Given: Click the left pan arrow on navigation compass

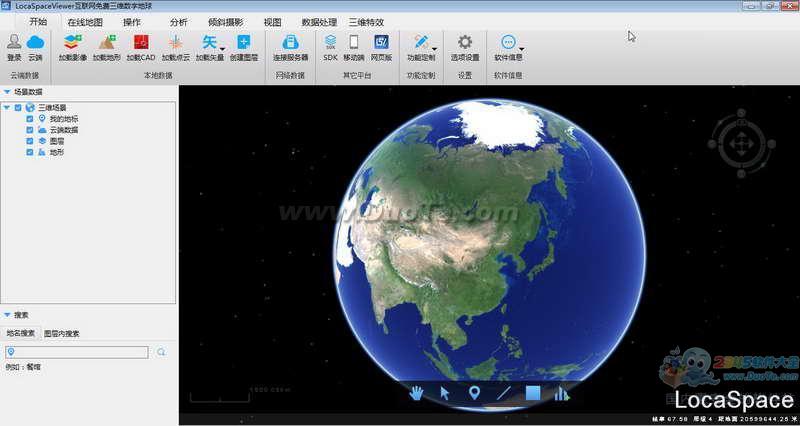Looking at the screenshot, I should click(x=733, y=144).
